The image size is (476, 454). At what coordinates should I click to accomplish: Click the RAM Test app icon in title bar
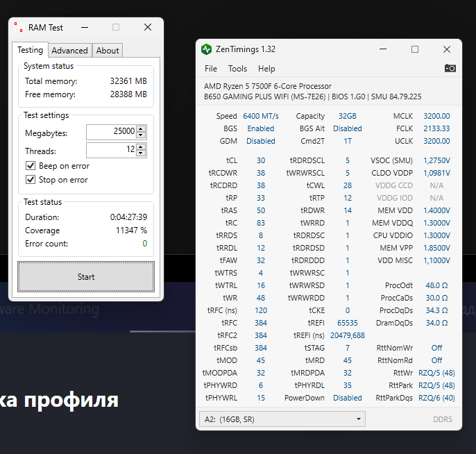19,27
